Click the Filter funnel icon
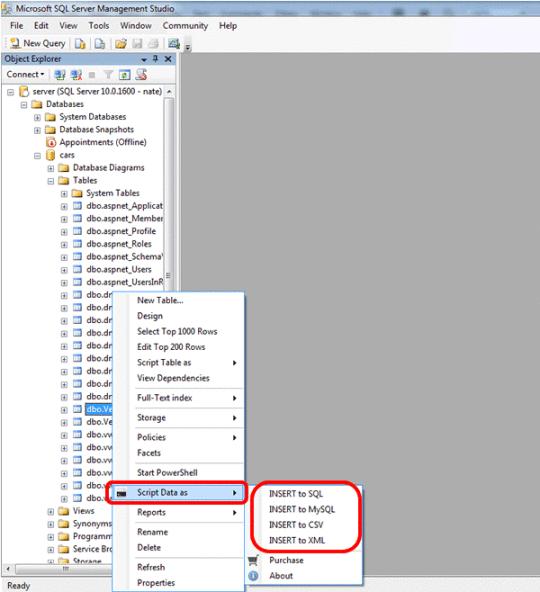Viewport: 540px width, 592px height. (108, 75)
